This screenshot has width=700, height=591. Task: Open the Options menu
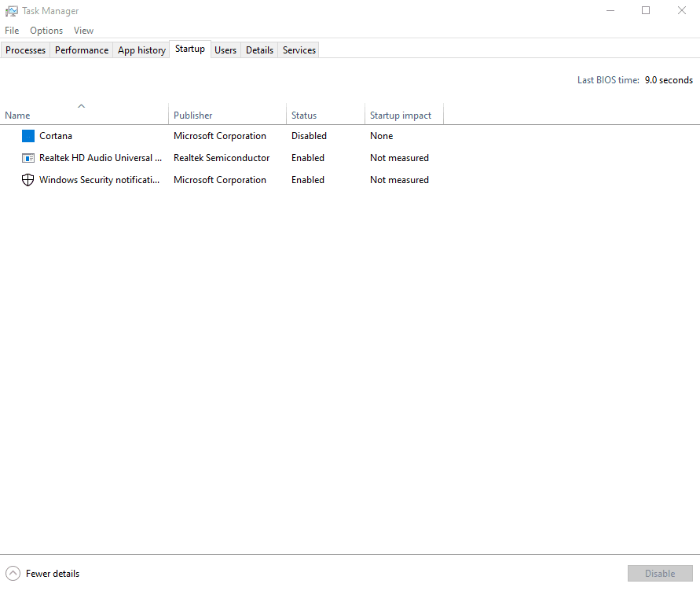click(46, 31)
